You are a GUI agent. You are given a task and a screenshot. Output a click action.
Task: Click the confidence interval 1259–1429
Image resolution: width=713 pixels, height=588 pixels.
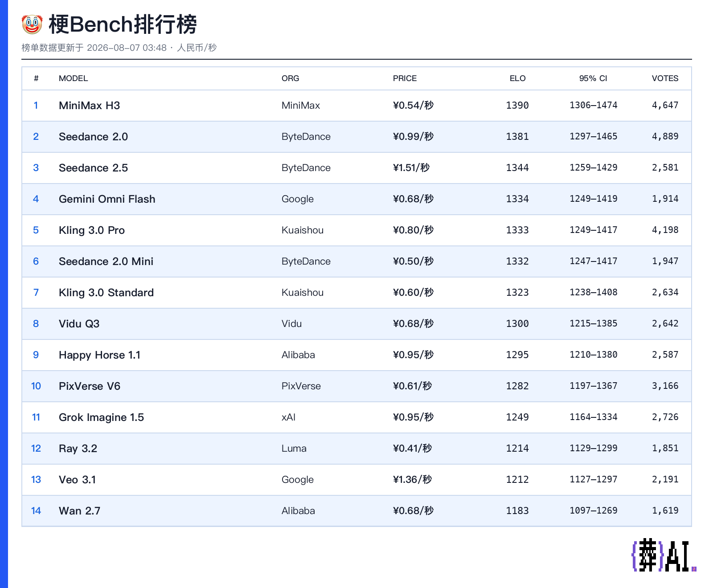[x=594, y=168]
